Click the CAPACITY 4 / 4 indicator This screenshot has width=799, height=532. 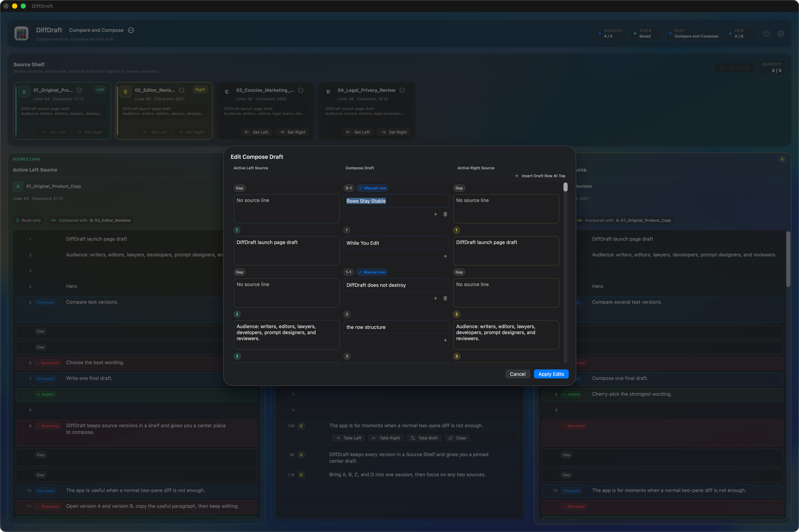click(772, 68)
